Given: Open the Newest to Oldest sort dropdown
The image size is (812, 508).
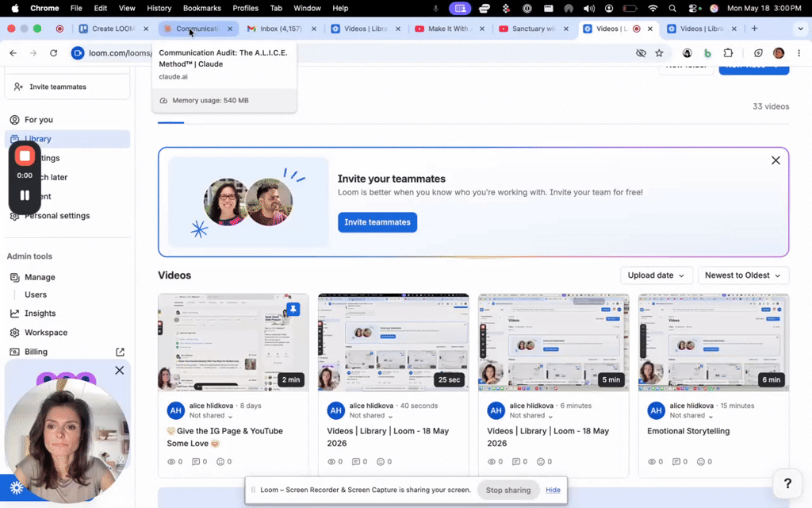Looking at the screenshot, I should 743,275.
